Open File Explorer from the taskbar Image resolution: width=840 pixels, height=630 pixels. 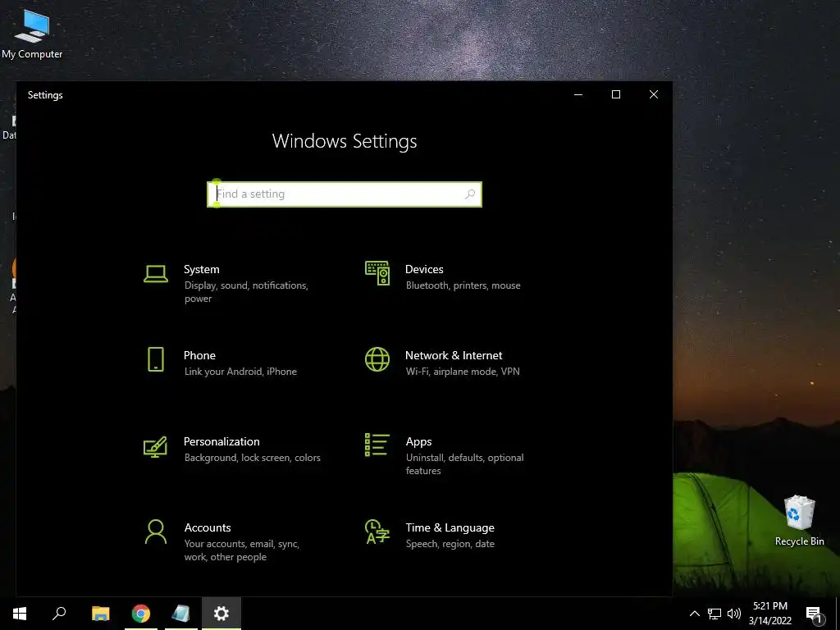[100, 614]
